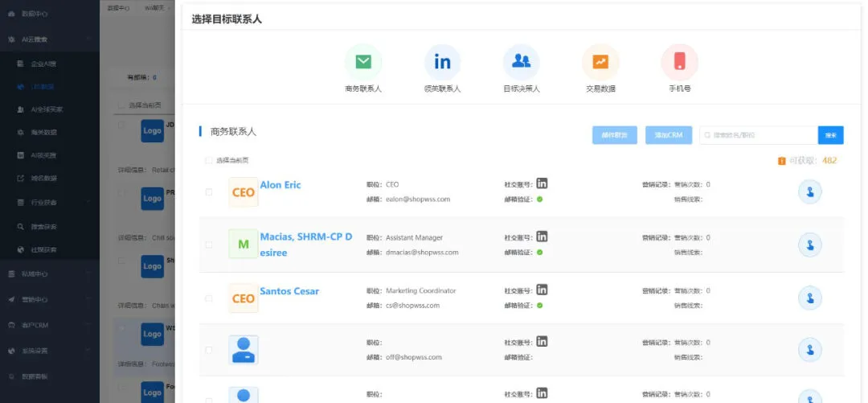Expand the 行业获客 sidebar chevron
The height and width of the screenshot is (403, 868).
(88, 203)
